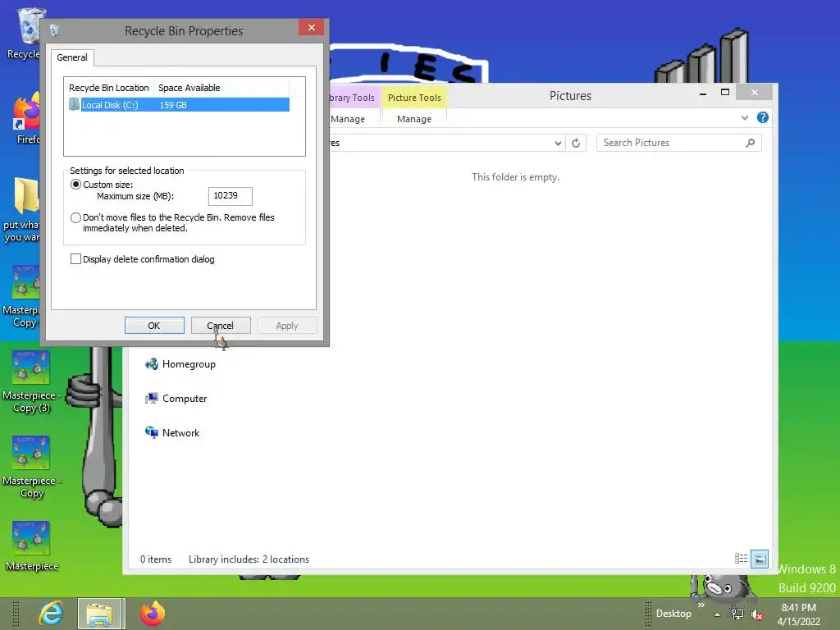The width and height of the screenshot is (840, 630).
Task: Select Manage under Library Tools
Action: 348,119
